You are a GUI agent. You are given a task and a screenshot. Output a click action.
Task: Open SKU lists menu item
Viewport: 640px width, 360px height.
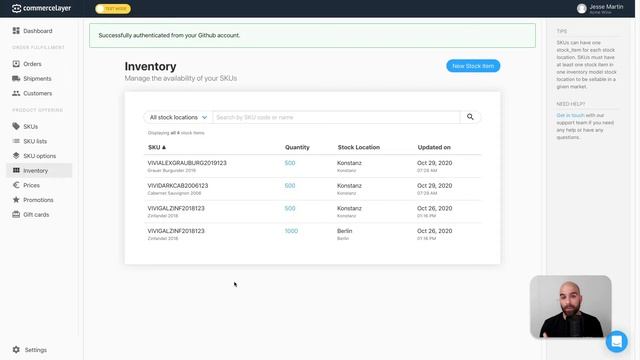pyautogui.click(x=35, y=141)
